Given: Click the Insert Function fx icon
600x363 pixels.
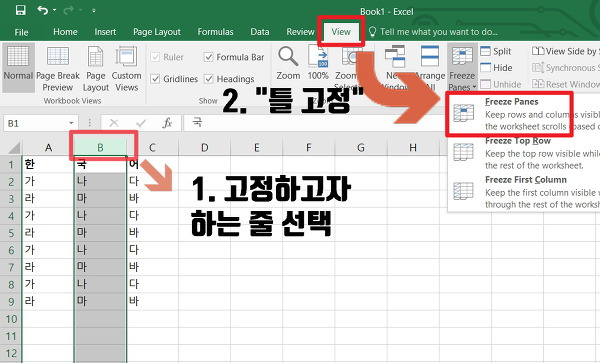Looking at the screenshot, I should (x=167, y=123).
